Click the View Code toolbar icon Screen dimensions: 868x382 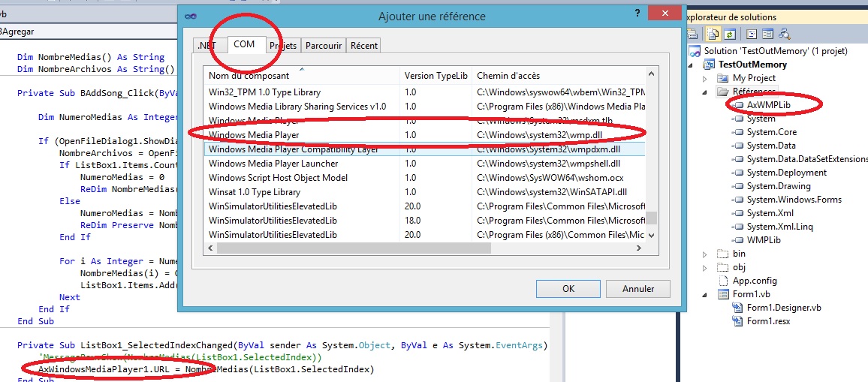click(x=751, y=35)
